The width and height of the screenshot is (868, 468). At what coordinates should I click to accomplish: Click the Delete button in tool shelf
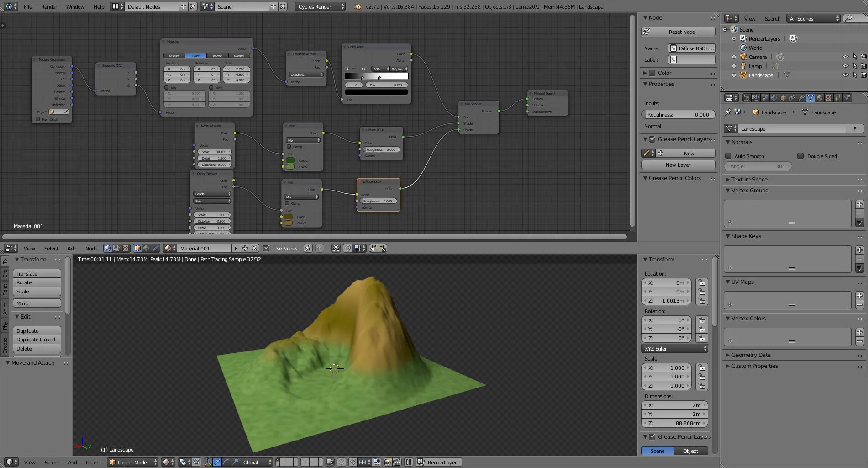37,349
